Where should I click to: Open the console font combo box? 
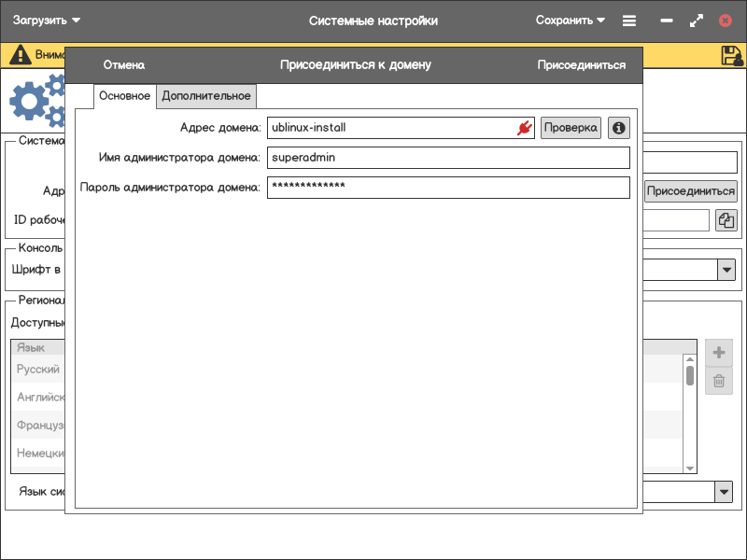pyautogui.click(x=726, y=270)
